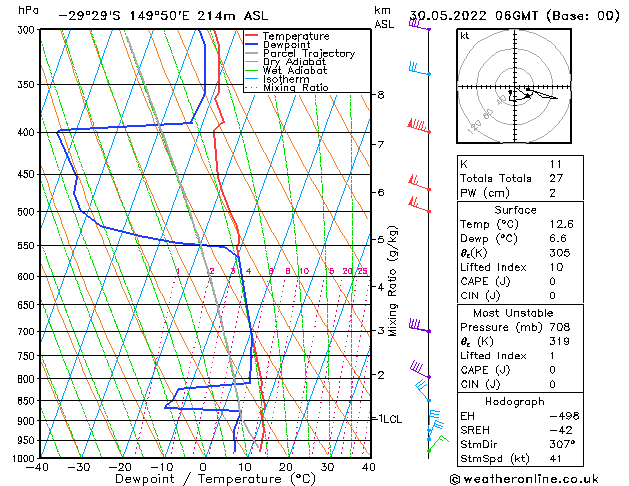
Task: Click the EH value -498
Action: click(564, 416)
